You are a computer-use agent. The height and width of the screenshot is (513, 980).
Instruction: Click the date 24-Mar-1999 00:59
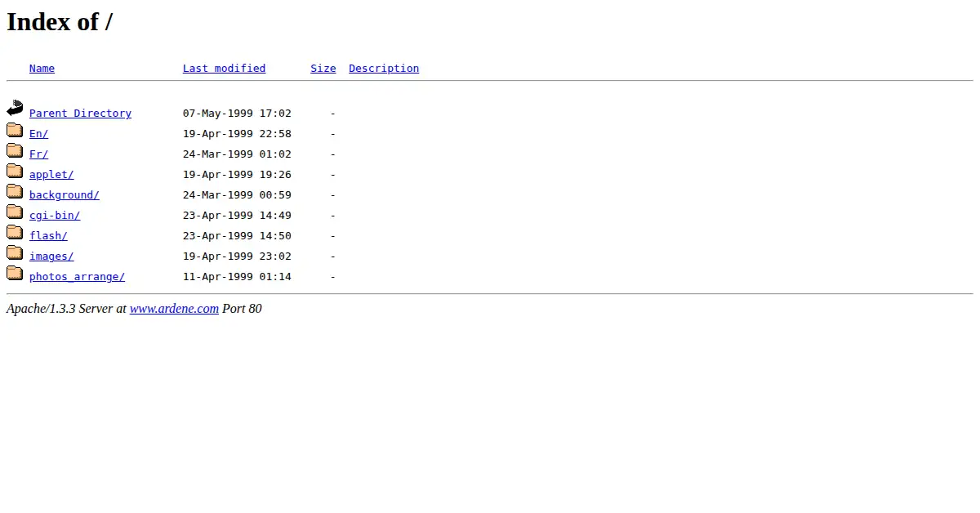237,195
